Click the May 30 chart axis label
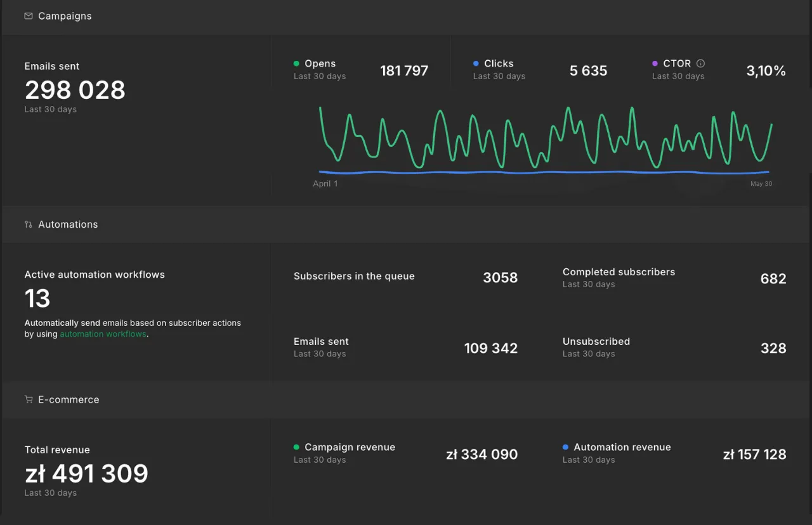 tap(761, 184)
